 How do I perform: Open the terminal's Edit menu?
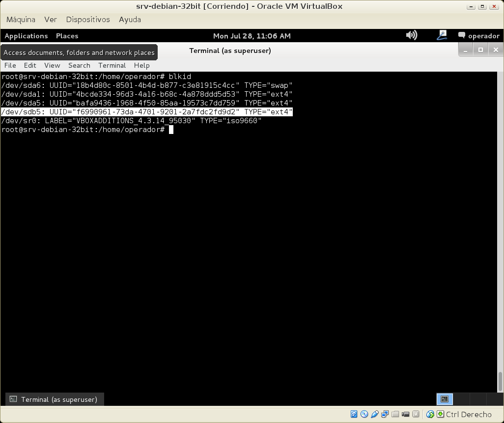coord(30,65)
